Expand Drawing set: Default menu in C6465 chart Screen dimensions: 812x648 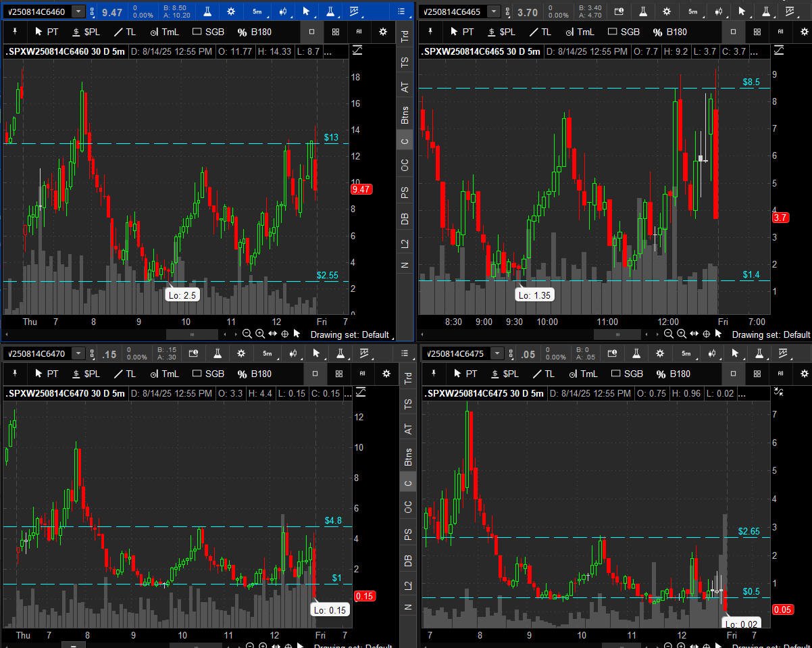point(770,334)
